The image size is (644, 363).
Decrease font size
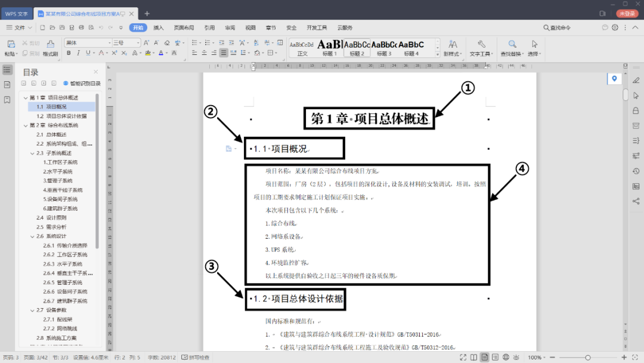click(x=156, y=43)
